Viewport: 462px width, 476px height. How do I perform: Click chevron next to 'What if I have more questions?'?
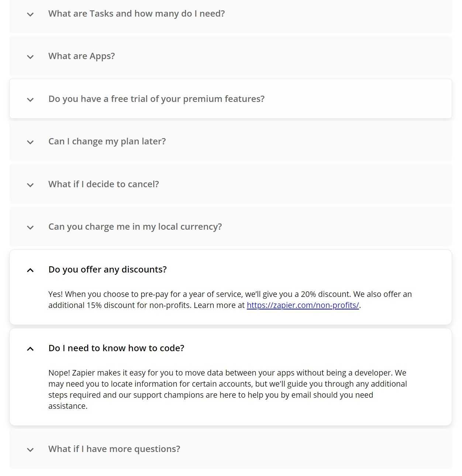click(x=30, y=450)
